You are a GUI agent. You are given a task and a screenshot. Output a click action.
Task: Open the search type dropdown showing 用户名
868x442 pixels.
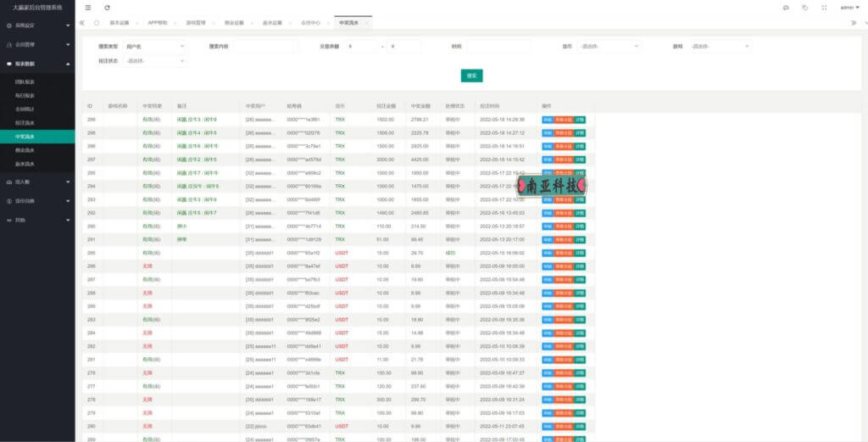154,47
